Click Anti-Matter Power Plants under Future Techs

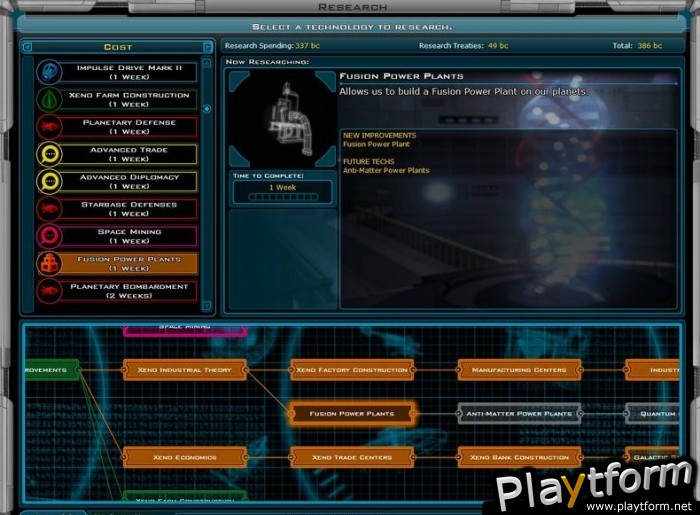tap(386, 170)
